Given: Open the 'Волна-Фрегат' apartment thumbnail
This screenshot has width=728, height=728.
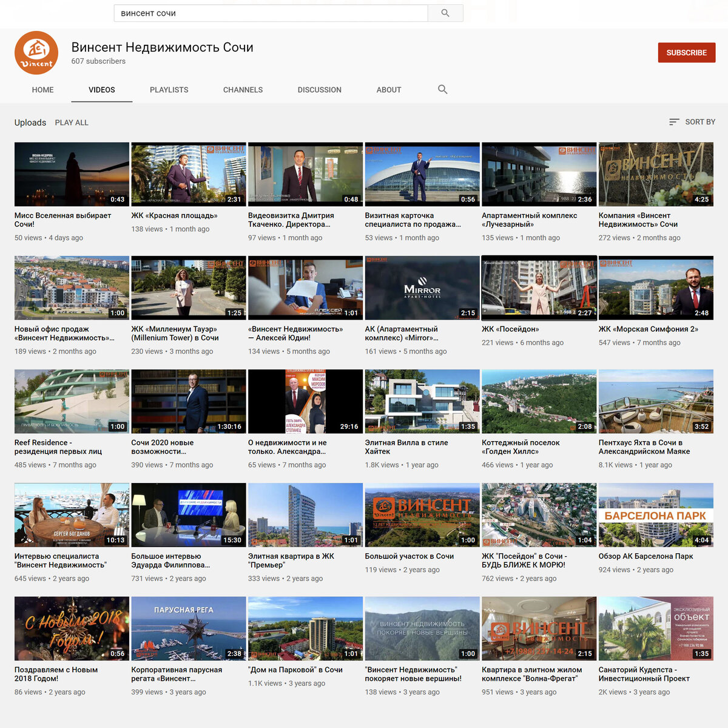Looking at the screenshot, I should pyautogui.click(x=539, y=629).
